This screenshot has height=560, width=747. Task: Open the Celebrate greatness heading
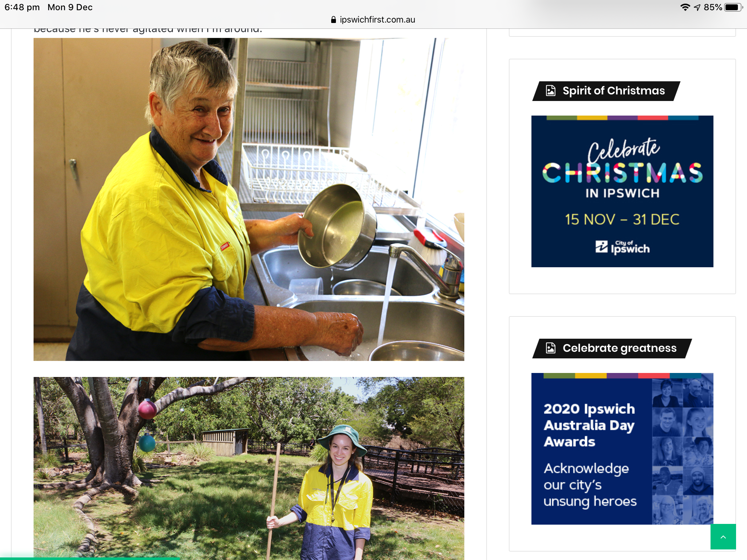point(620,348)
